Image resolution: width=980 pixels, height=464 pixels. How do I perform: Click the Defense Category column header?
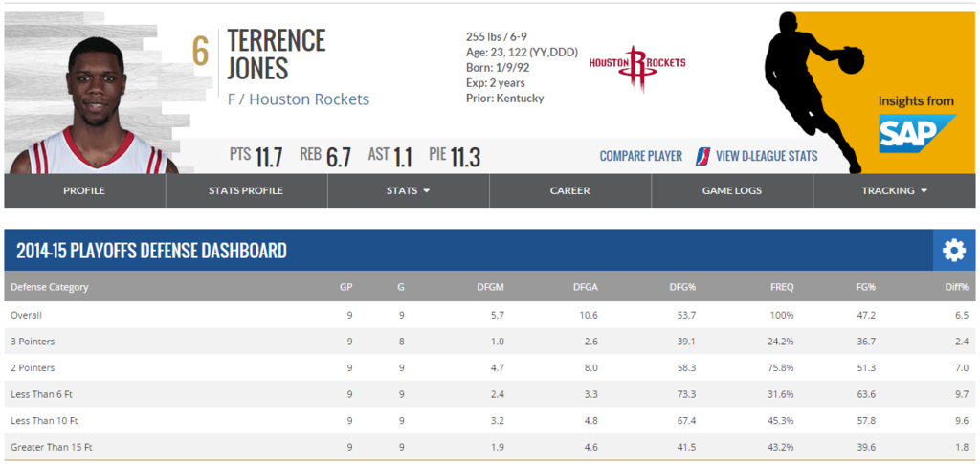(50, 287)
